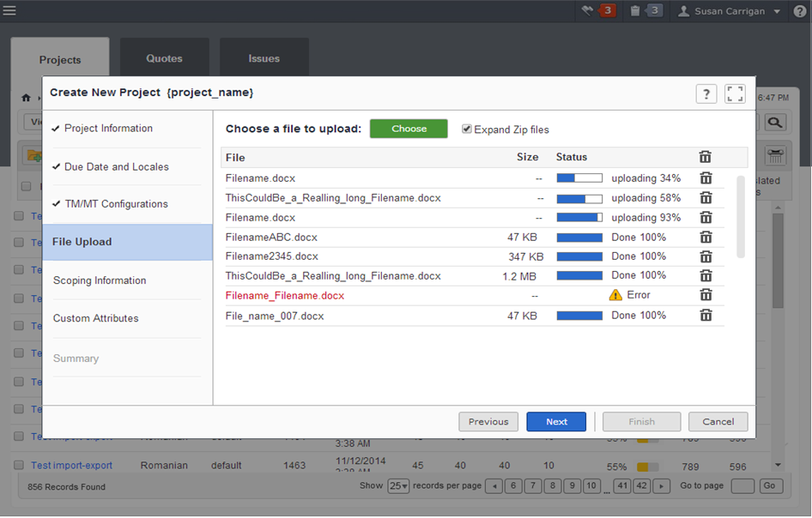Remove Filename_Filename.docx error file via trash icon

706,295
